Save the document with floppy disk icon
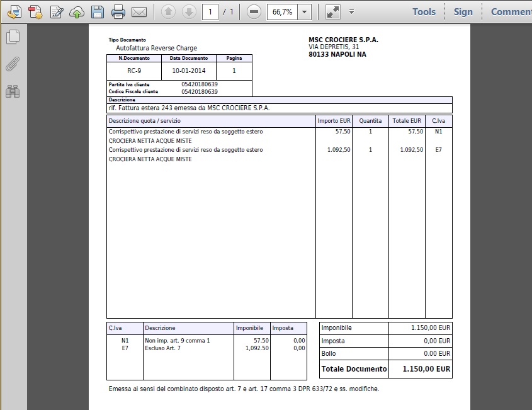This screenshot has width=532, height=410. tap(98, 12)
